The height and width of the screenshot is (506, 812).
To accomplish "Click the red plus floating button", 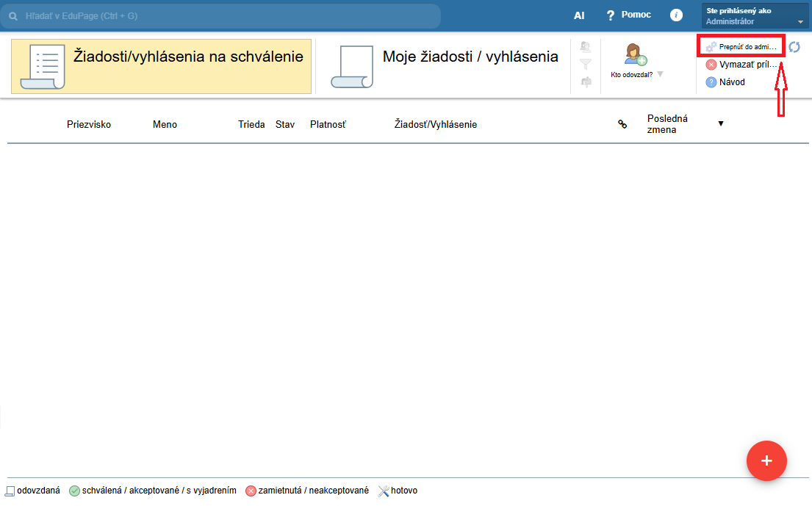I will (766, 460).
